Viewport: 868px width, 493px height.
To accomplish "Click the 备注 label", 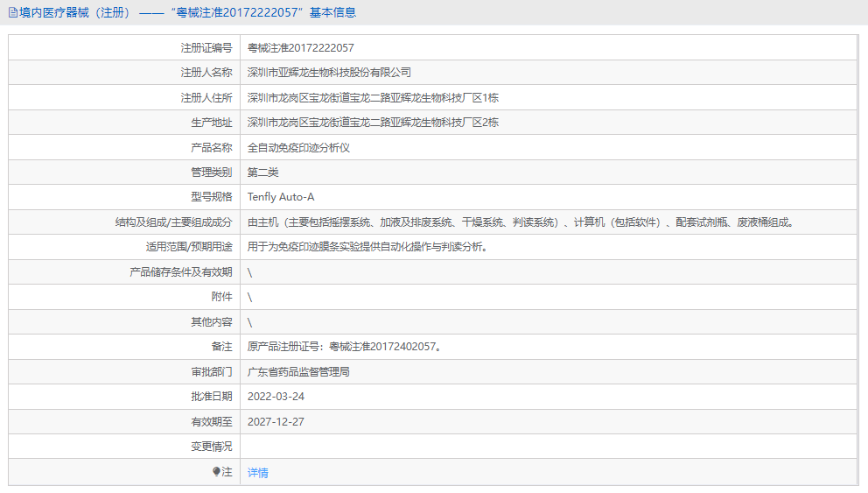I will pos(222,347).
